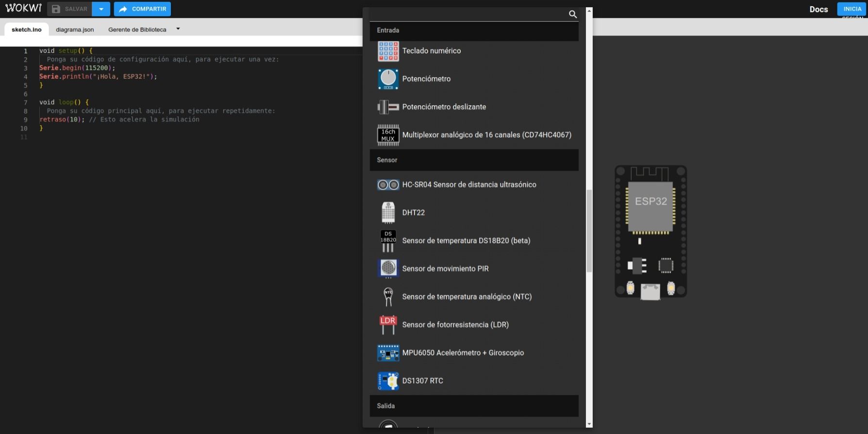Click the Teclado numérico keypad icon
Image resolution: width=868 pixels, height=434 pixels.
pos(388,51)
